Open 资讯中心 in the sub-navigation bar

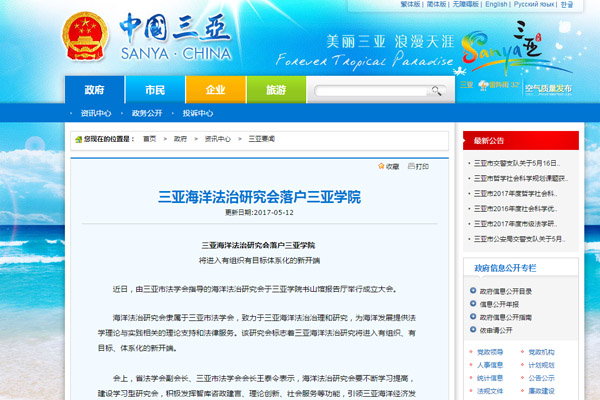click(x=97, y=113)
